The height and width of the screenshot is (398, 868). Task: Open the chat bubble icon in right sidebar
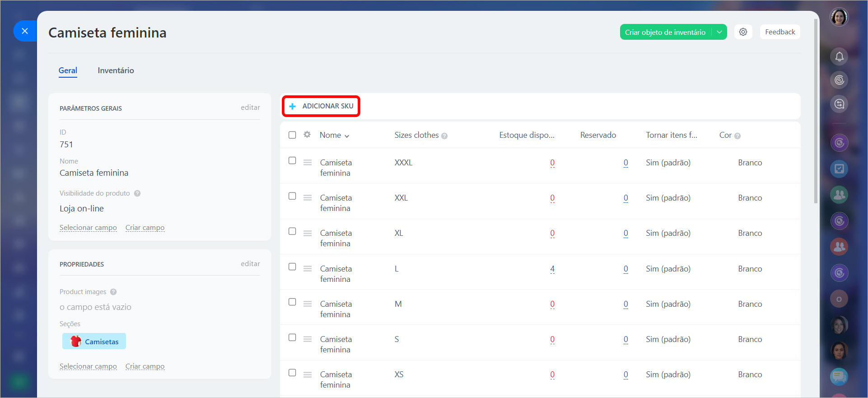tap(839, 376)
